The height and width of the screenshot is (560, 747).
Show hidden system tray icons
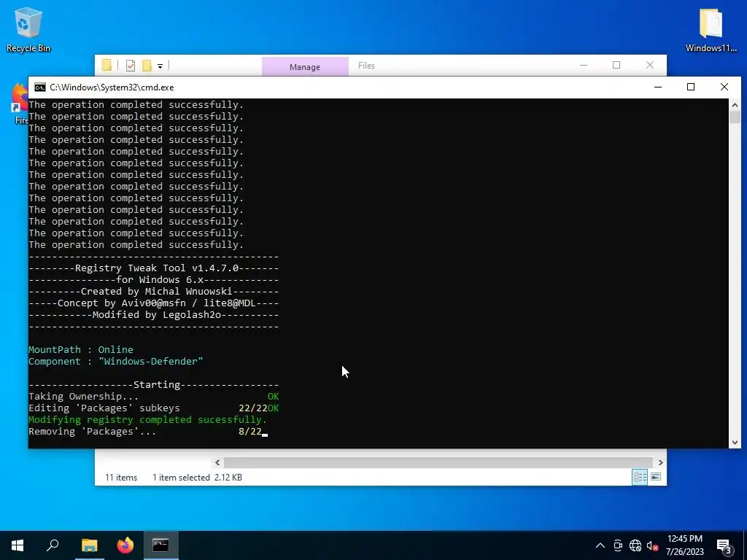pyautogui.click(x=600, y=545)
